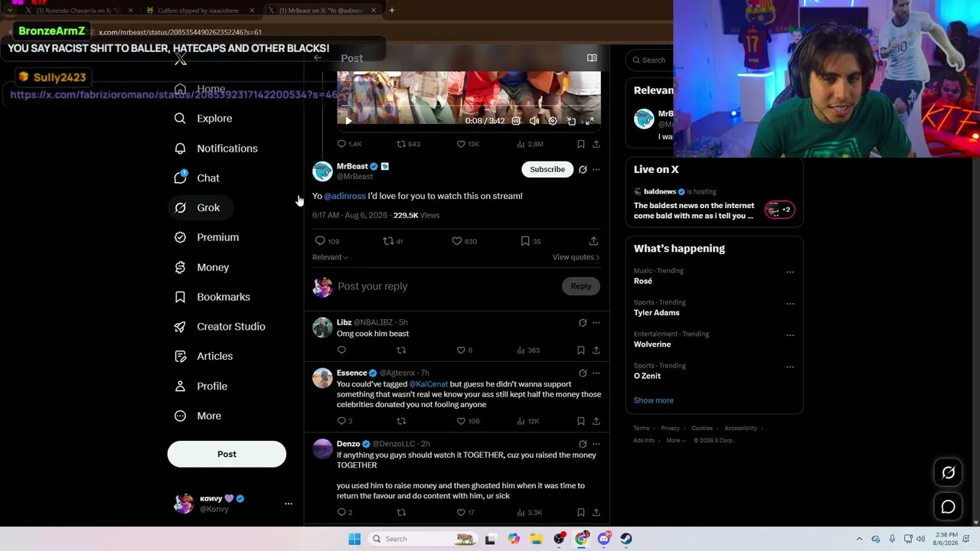
Task: Open Bookmarks in the sidebar
Action: click(212, 297)
